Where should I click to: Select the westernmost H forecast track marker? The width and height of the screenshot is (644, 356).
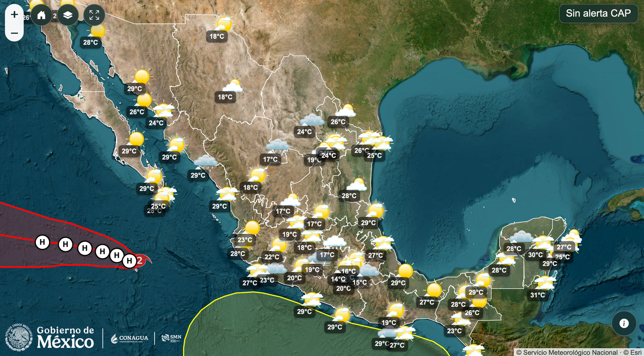[x=42, y=242]
